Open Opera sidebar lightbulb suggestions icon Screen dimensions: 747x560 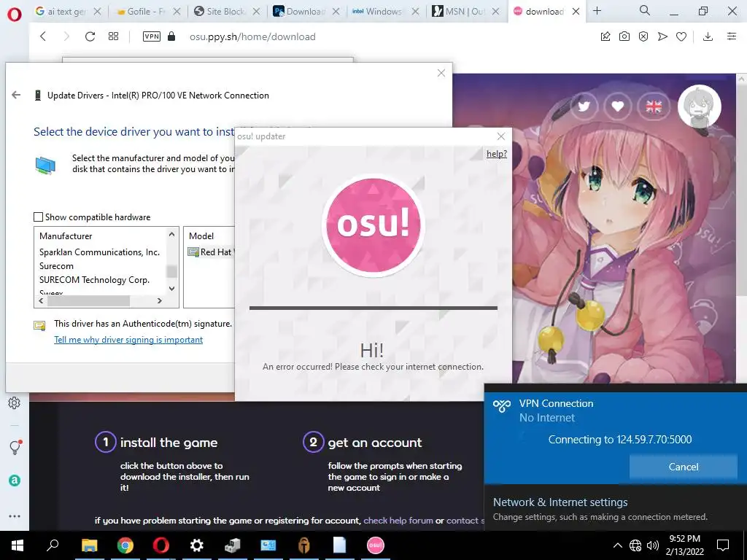(15, 447)
